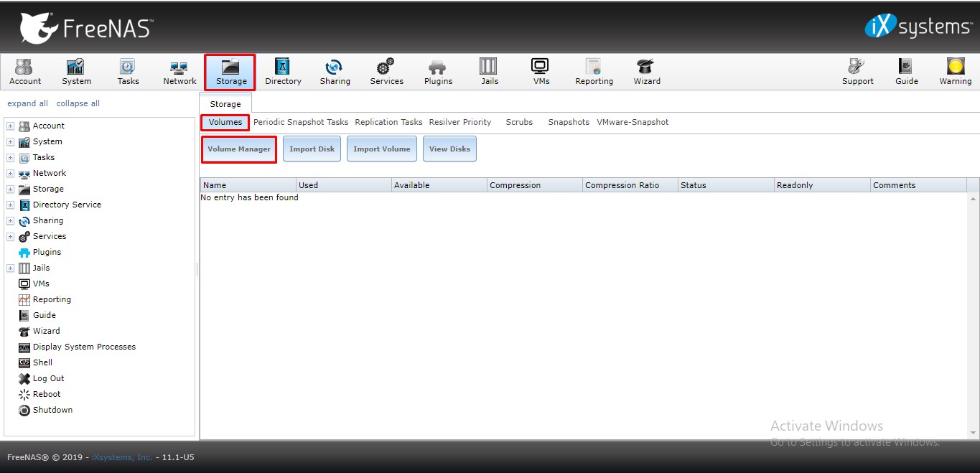Switch to Resilver Priority subtab
Viewport: 980px width, 473px height.
click(x=460, y=122)
